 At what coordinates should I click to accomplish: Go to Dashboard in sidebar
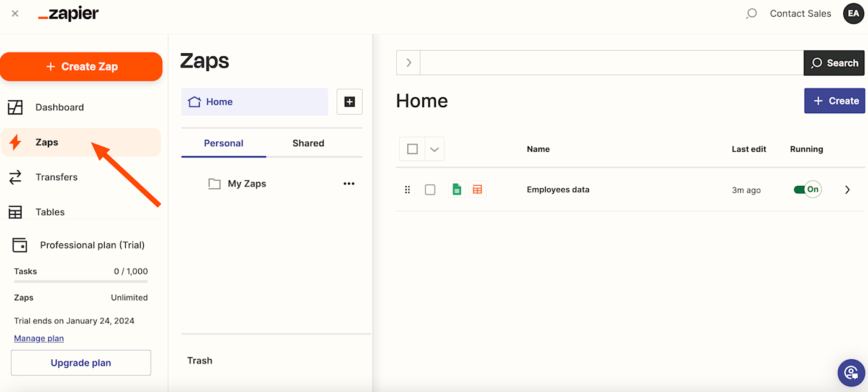point(81,107)
